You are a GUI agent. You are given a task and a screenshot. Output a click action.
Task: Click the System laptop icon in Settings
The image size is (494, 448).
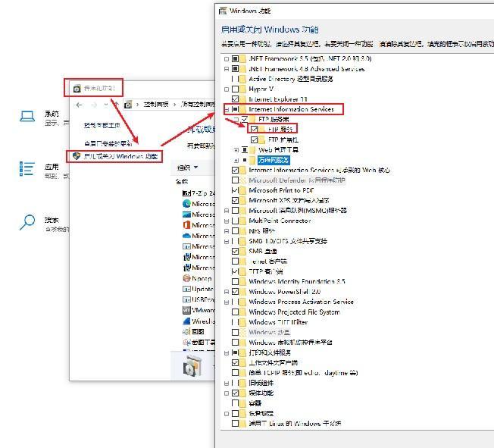(x=27, y=116)
